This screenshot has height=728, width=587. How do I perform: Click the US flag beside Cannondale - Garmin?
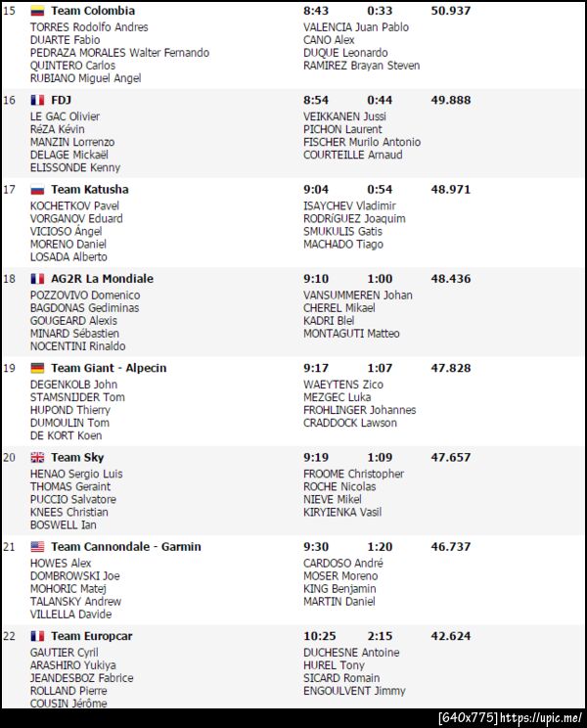coord(38,547)
